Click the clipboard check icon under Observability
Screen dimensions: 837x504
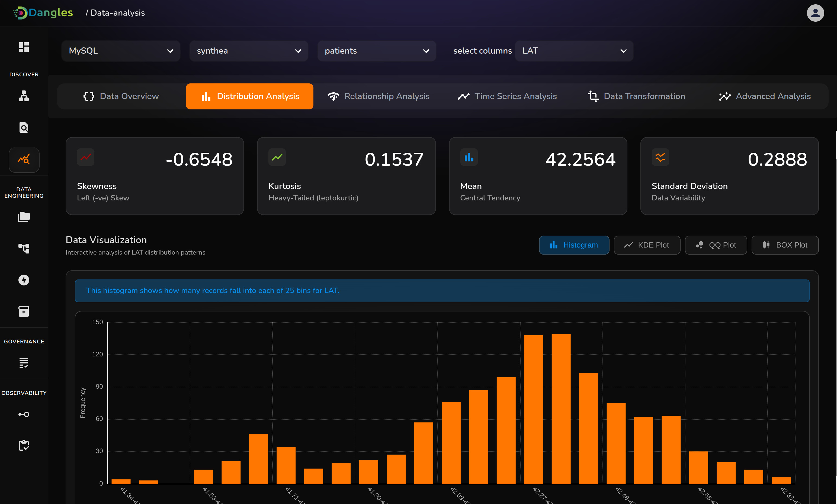[24, 445]
